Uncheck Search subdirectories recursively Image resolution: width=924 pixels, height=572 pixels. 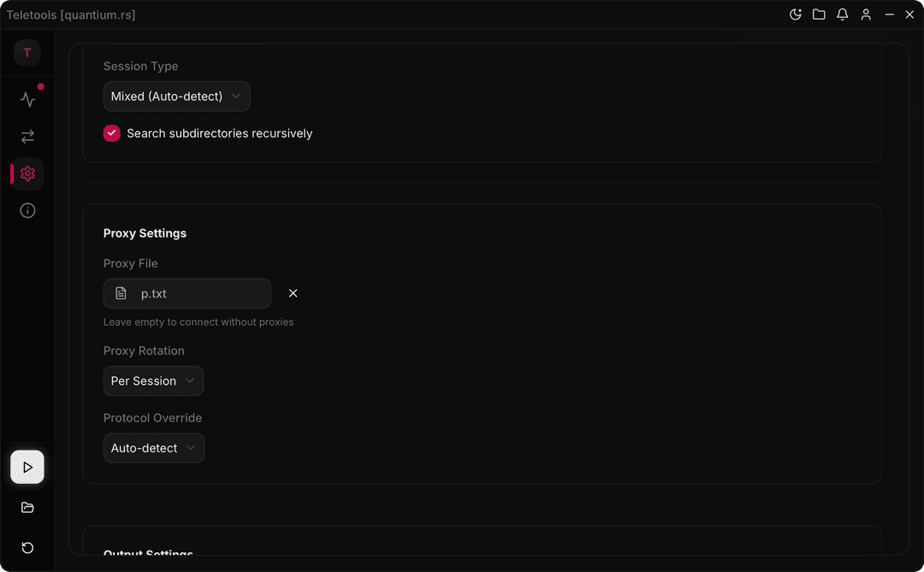click(x=111, y=133)
